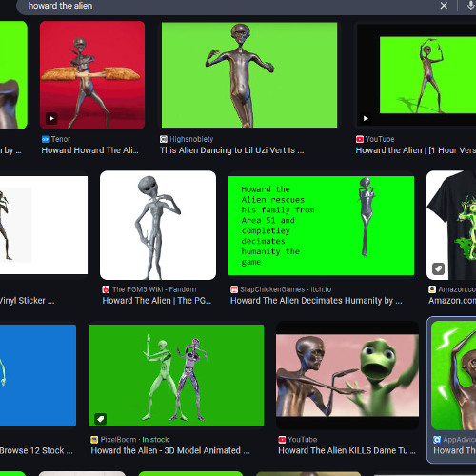Click 'The PGM5 Wiki - Fandom' source text
The width and height of the screenshot is (476, 476).
click(154, 289)
